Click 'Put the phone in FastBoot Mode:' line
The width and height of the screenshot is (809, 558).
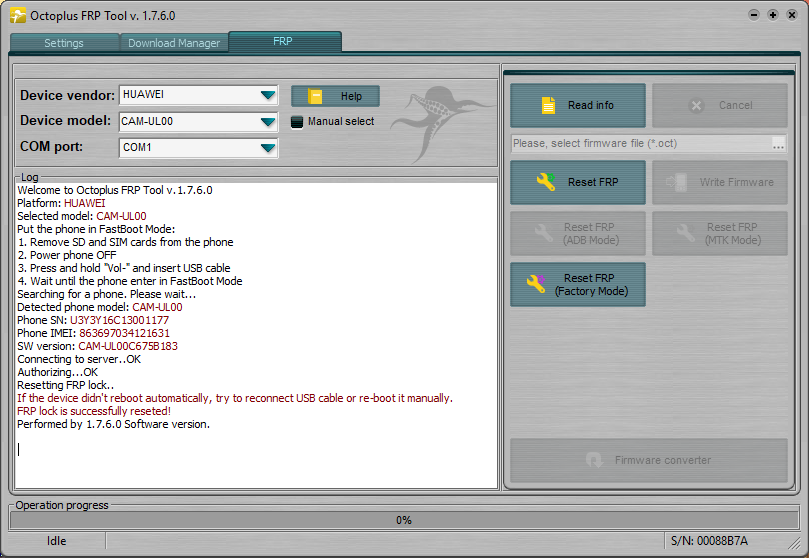click(96, 229)
